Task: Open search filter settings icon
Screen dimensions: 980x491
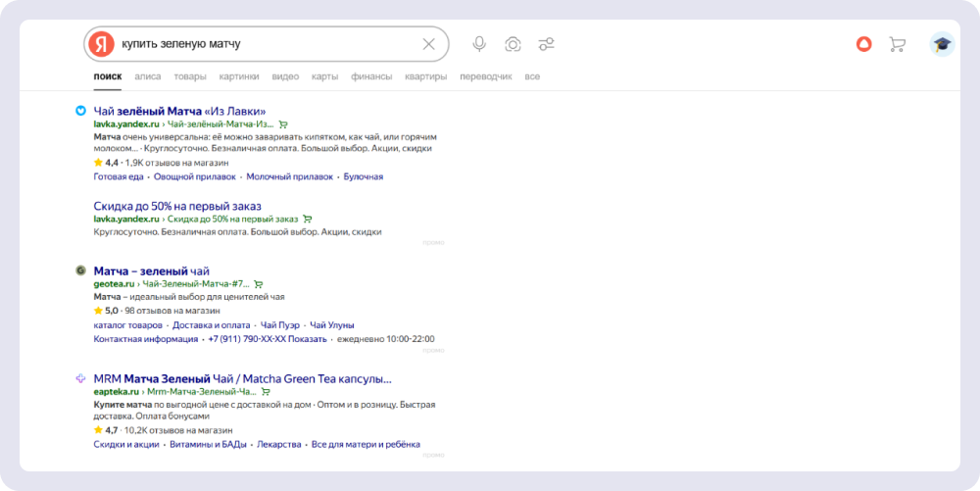Action: pyautogui.click(x=547, y=44)
